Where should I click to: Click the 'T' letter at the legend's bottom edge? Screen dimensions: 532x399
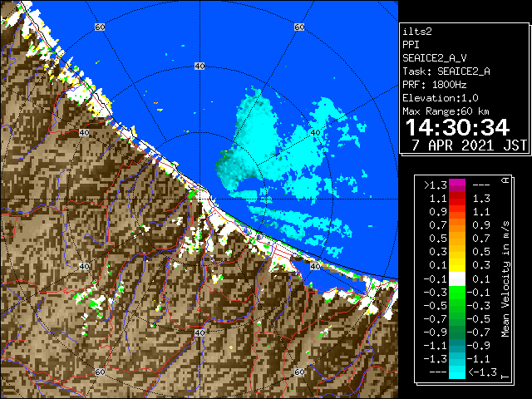coord(505,377)
